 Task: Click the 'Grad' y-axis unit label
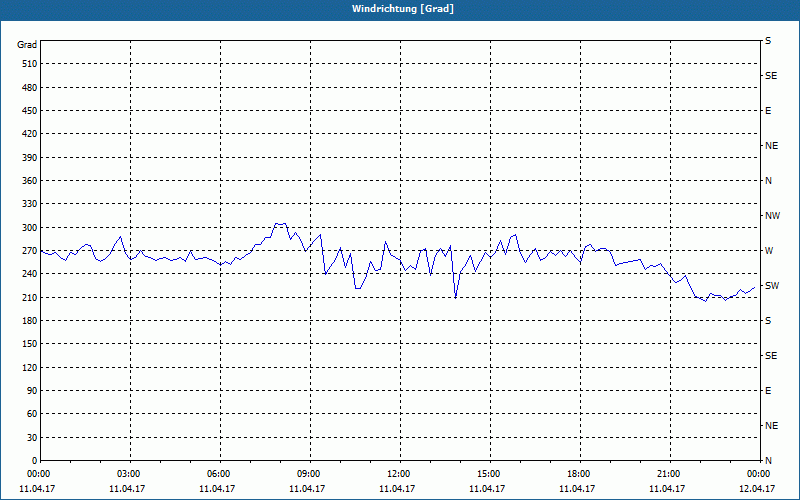27,45
